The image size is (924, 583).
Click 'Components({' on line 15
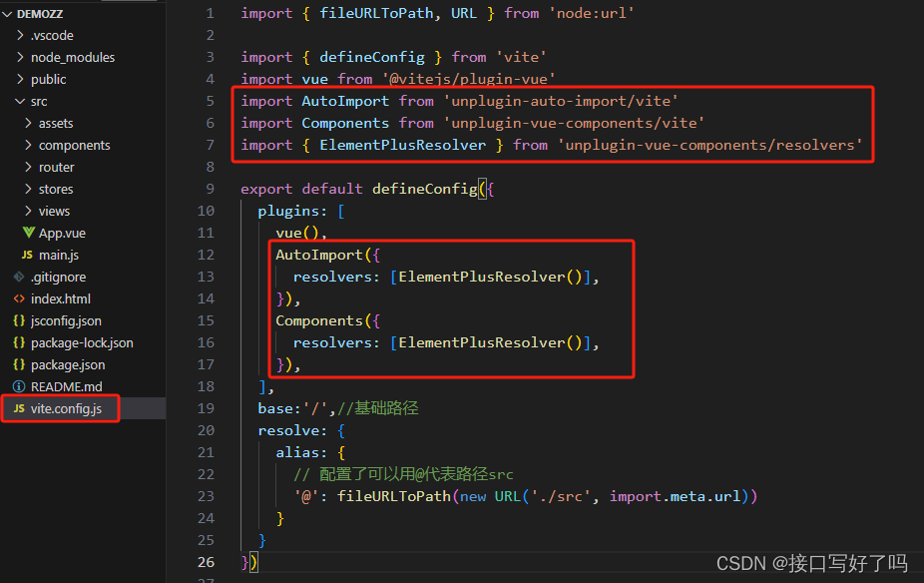pos(327,320)
